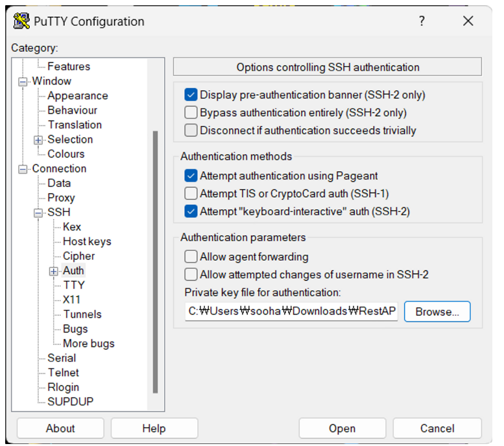Select the Selection category

pyautogui.click(x=70, y=139)
